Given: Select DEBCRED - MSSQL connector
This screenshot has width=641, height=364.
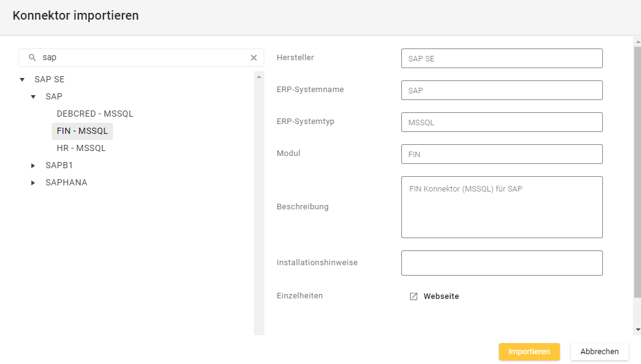Looking at the screenshot, I should (95, 114).
